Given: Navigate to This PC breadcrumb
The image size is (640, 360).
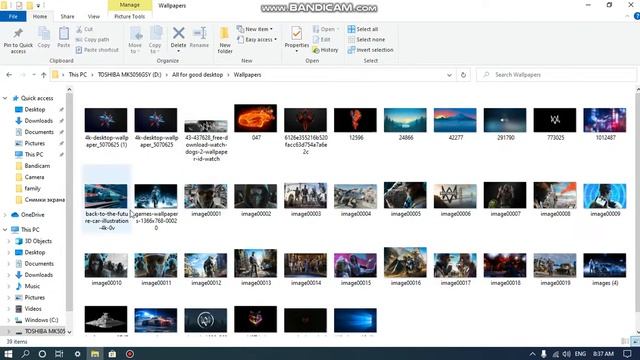Looking at the screenshot, I should click(78, 75).
